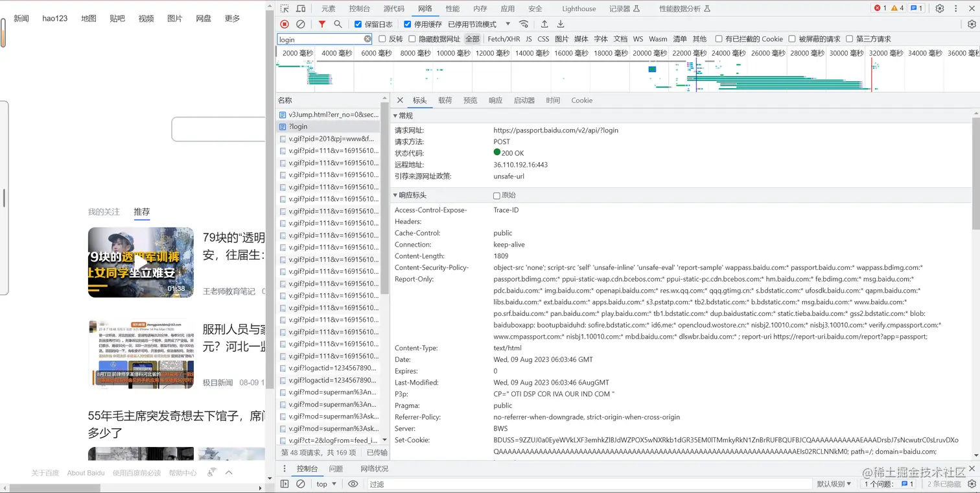
Task: Check 有已拦截的 Cookie checkbox
Action: click(x=719, y=39)
